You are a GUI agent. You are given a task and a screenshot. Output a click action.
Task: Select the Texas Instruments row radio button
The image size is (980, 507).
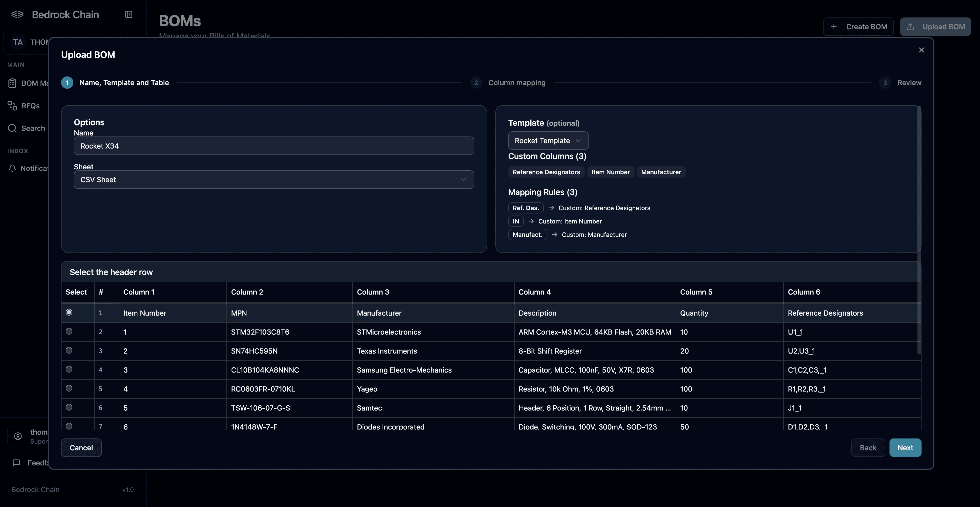pos(69,350)
